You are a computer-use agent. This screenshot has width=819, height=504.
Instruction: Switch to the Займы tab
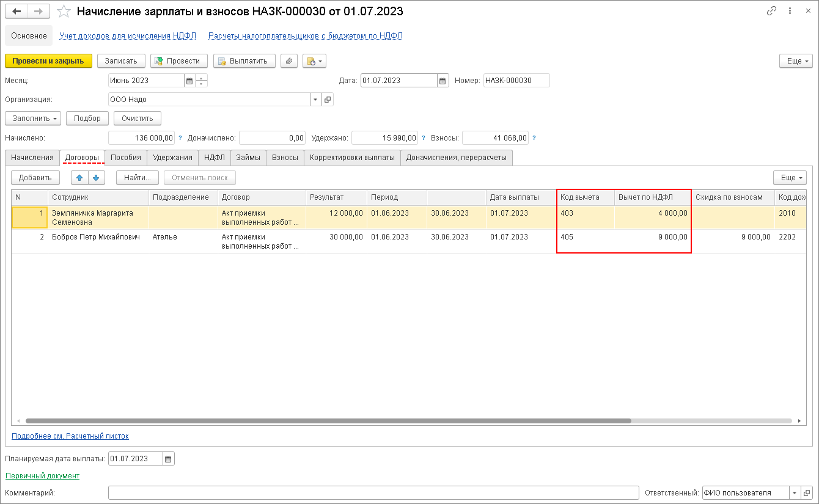[x=248, y=158]
